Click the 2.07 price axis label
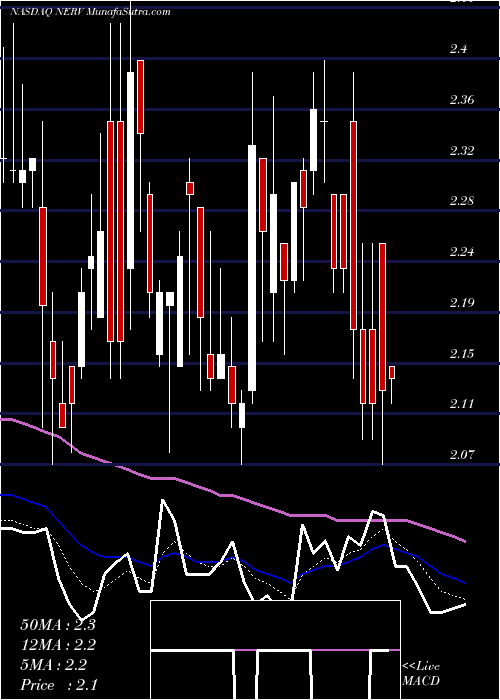Viewport: 500px width, 700px height. 462,454
